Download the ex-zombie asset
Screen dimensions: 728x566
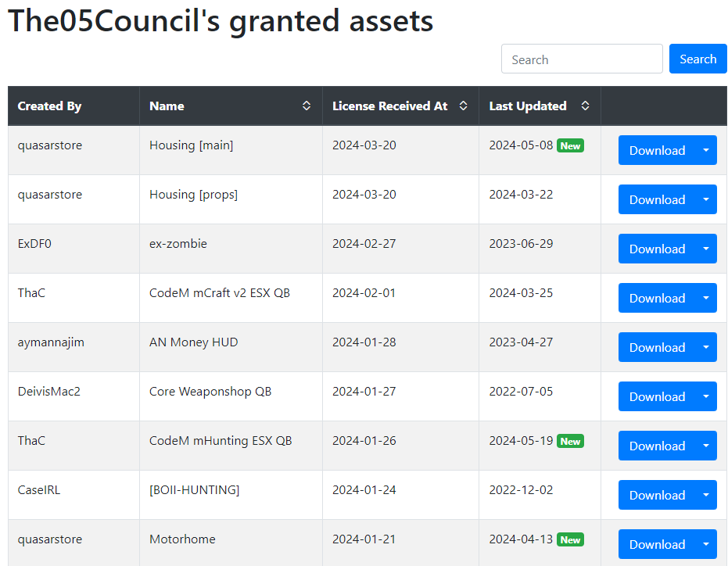(657, 249)
